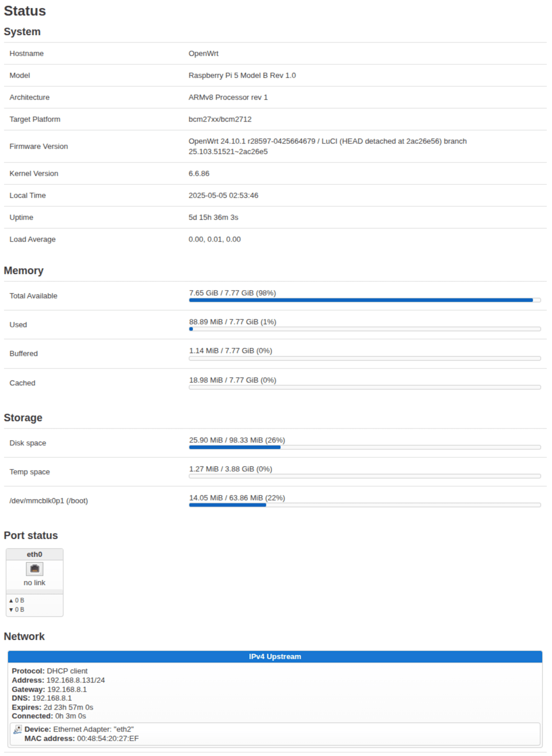The height and width of the screenshot is (756, 552).
Task: Click the Cached memory progress bar
Action: point(365,388)
